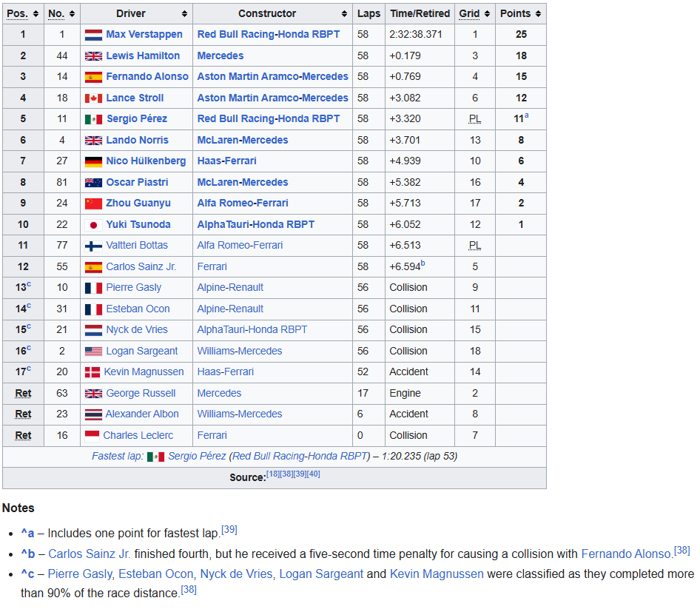Open AlphaTauri-Honda RBPT link in Tsunoda row

point(256,224)
